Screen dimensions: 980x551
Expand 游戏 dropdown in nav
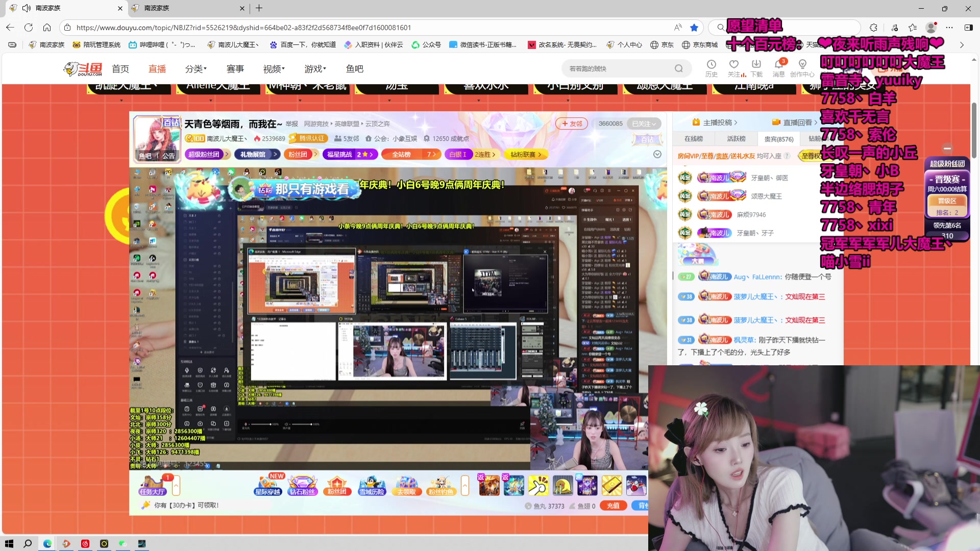315,68
